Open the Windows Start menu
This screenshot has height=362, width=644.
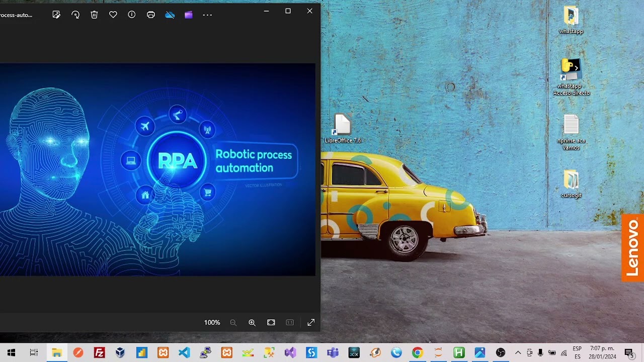pos(11,352)
